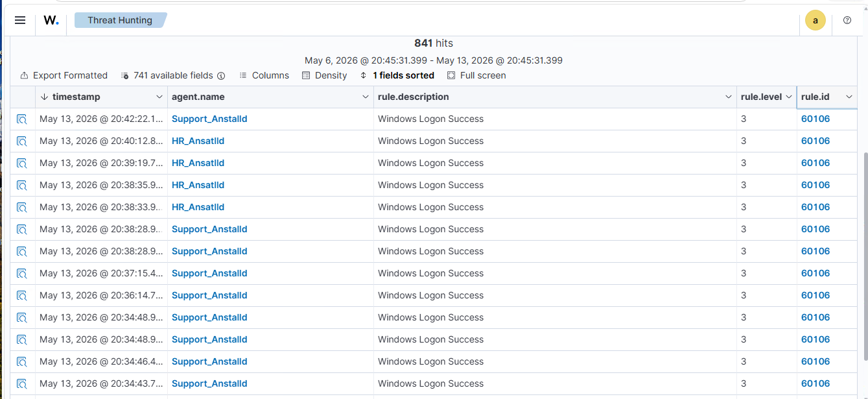Click the available fields info icon
The width and height of the screenshot is (868, 399).
221,76
